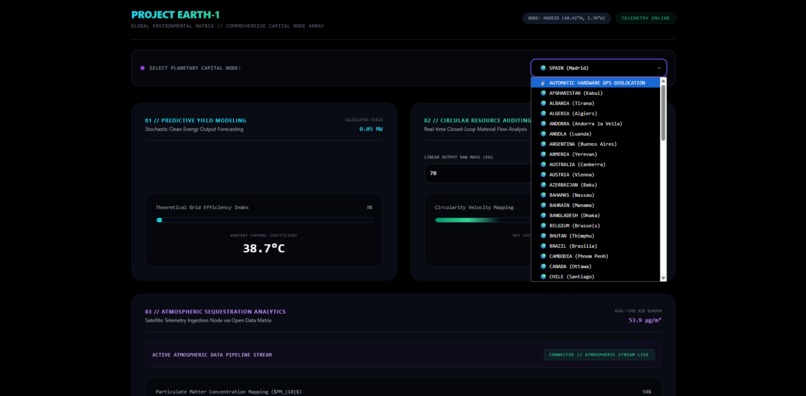Click the globe icon beside BELGIUM (Brussels)
This screenshot has height=396, width=806.
pyautogui.click(x=543, y=225)
